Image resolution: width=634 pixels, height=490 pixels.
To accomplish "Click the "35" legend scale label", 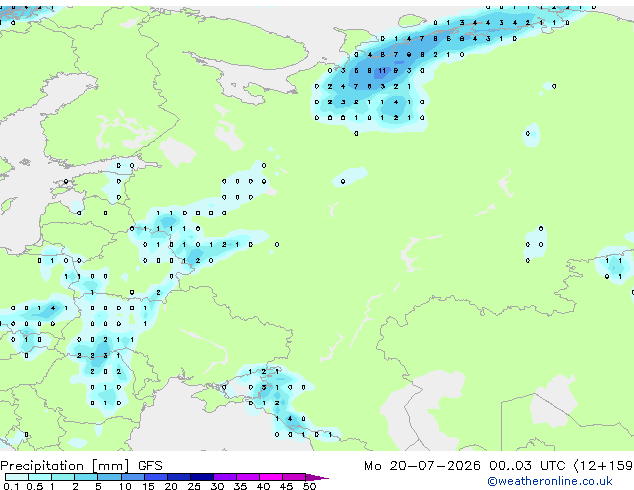I will (x=240, y=486).
